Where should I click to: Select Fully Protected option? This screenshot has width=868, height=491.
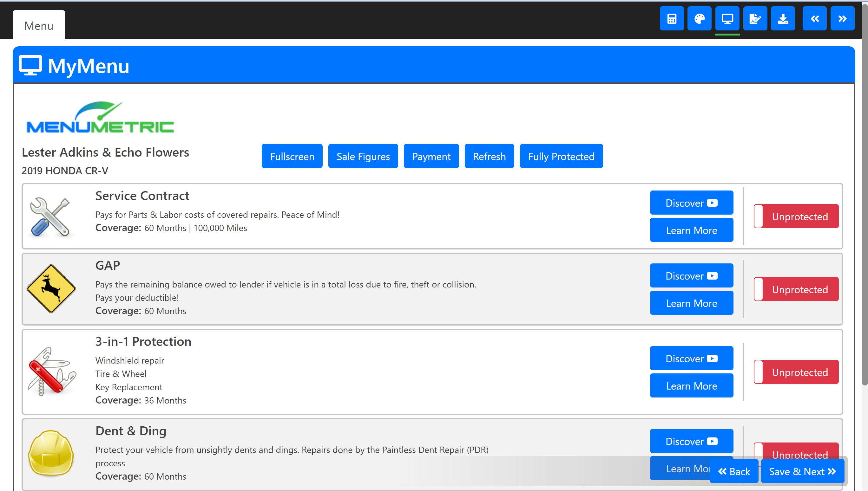pyautogui.click(x=561, y=156)
